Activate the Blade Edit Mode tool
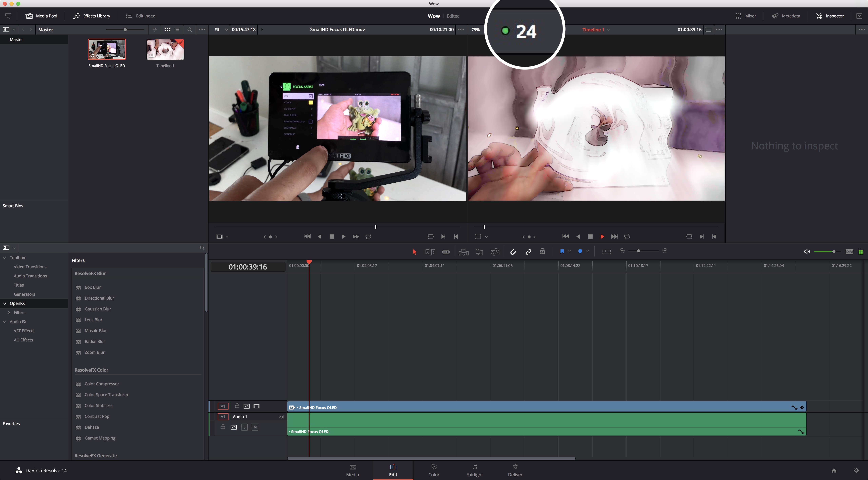 point(446,252)
